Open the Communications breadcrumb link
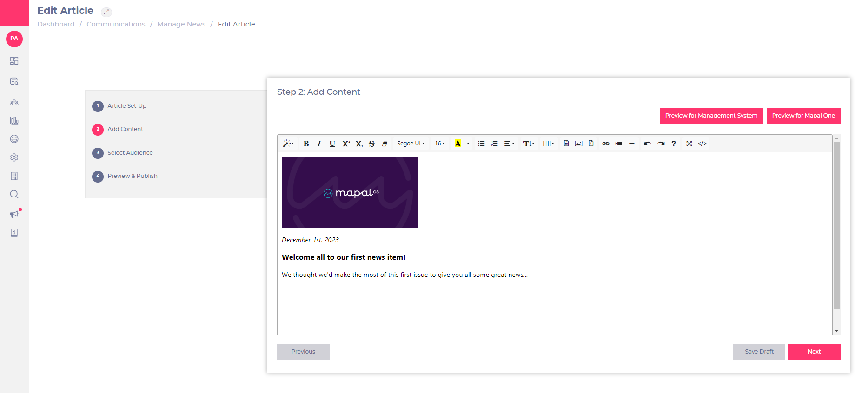Image resolution: width=868 pixels, height=393 pixels. click(x=116, y=24)
